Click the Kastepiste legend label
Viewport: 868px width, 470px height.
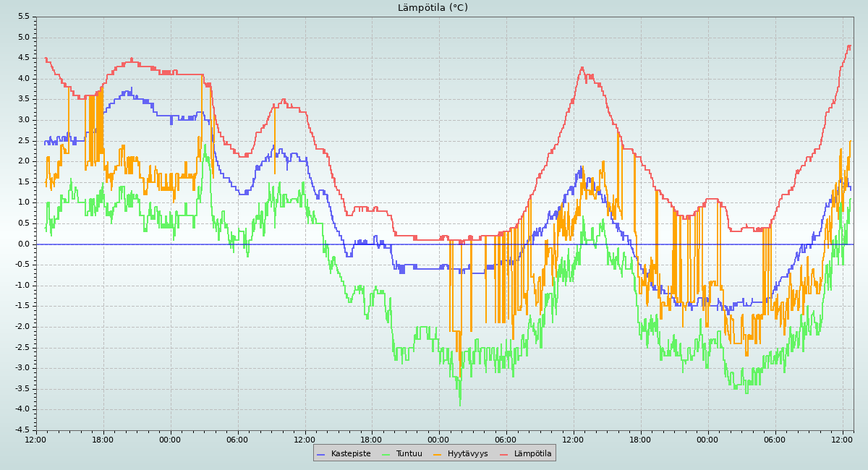click(351, 453)
